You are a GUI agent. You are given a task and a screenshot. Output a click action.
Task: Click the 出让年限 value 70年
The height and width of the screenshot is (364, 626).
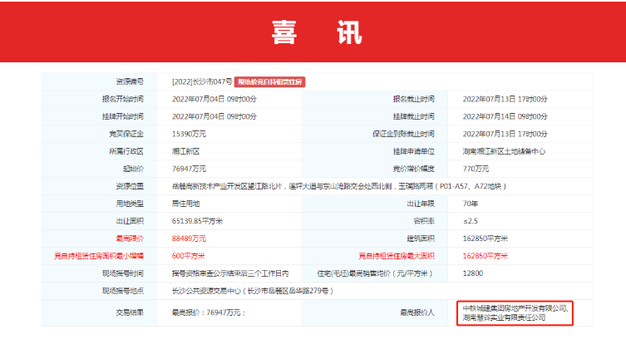tap(469, 204)
